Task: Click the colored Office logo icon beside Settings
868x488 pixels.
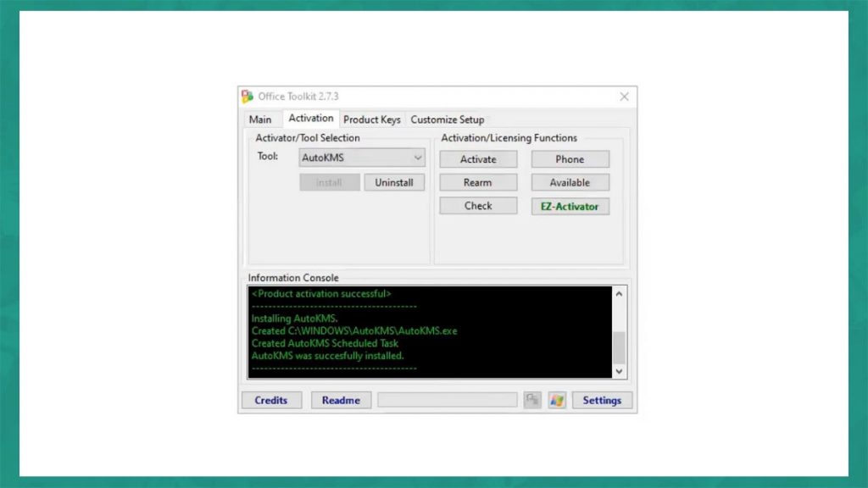Action: coord(557,400)
